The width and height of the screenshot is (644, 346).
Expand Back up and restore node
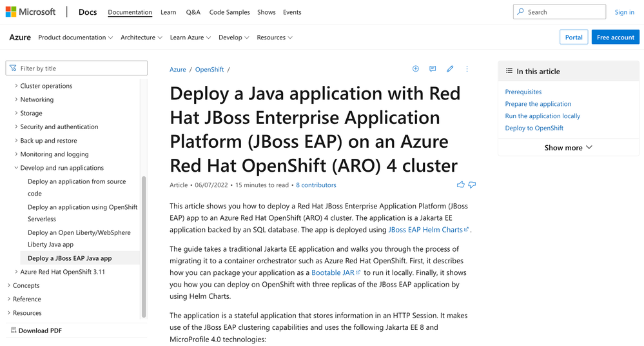click(x=16, y=140)
